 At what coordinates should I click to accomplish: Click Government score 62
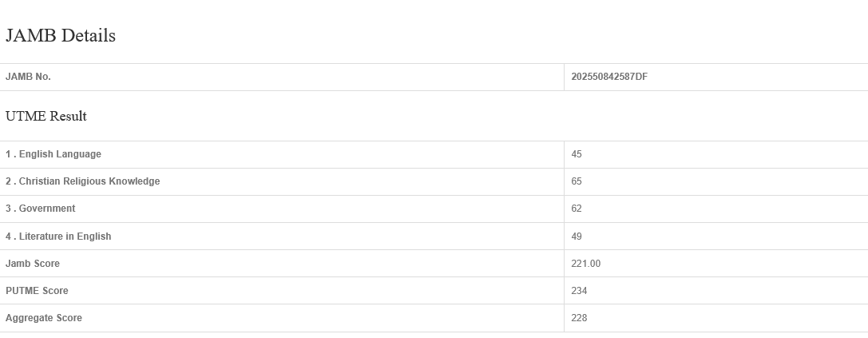tap(577, 209)
